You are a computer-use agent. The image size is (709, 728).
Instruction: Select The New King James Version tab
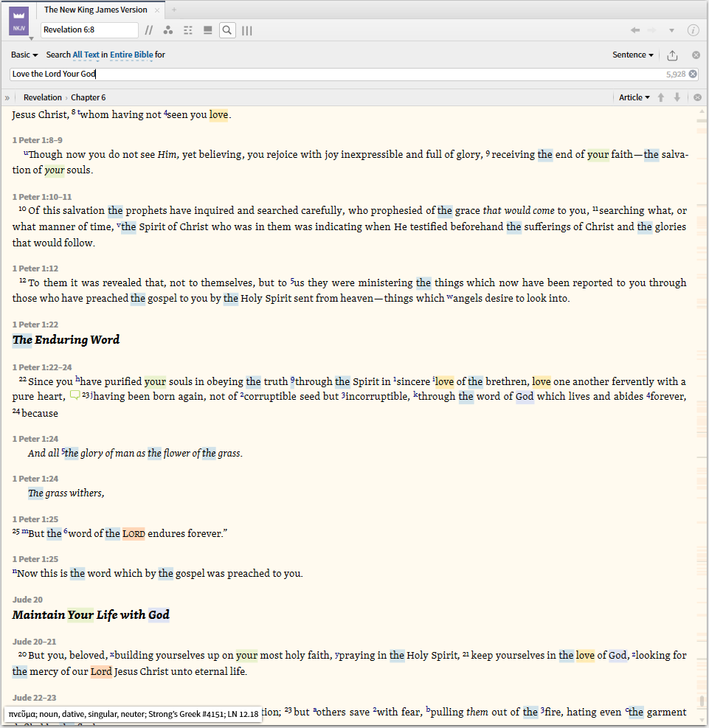point(96,10)
